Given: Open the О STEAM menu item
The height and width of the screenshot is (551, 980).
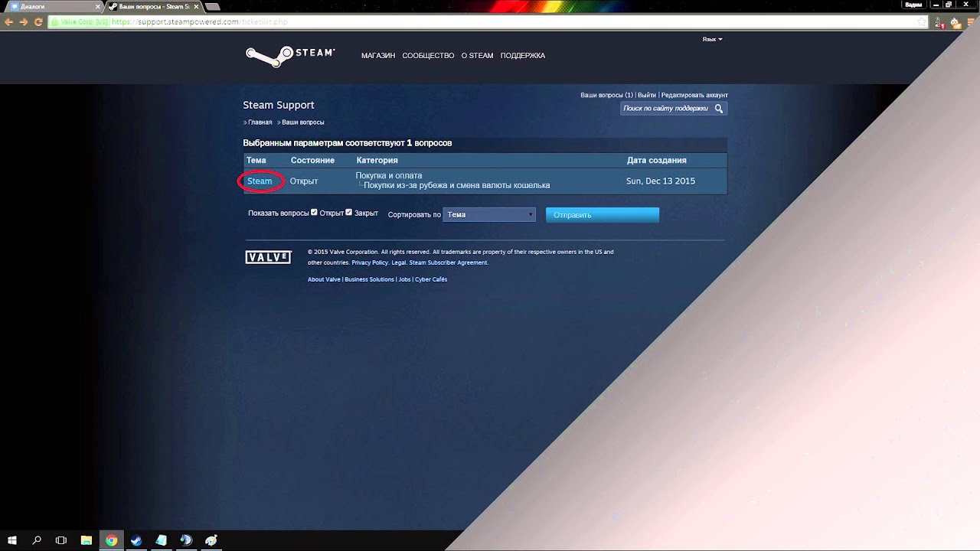Looking at the screenshot, I should click(477, 56).
